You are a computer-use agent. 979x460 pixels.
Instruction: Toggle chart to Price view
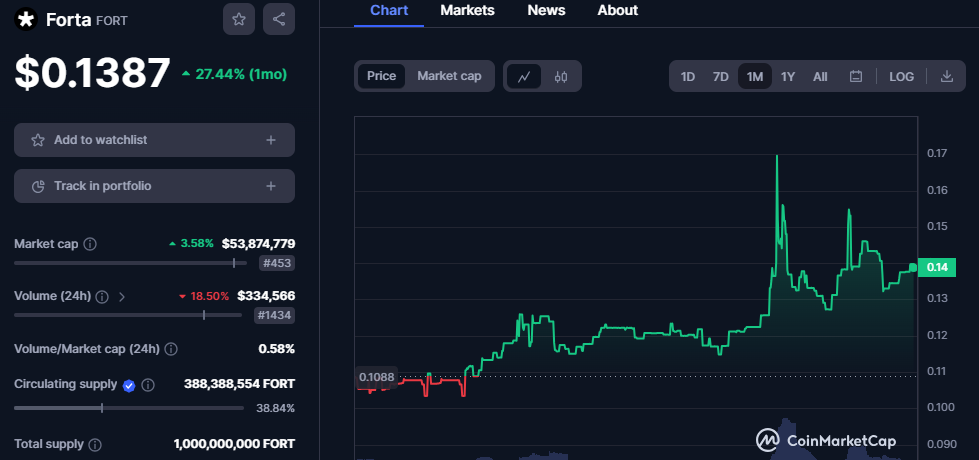[381, 76]
